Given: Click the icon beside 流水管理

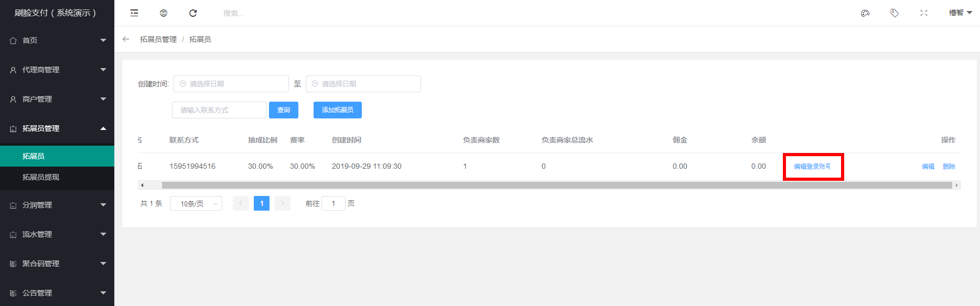Looking at the screenshot, I should (13, 234).
